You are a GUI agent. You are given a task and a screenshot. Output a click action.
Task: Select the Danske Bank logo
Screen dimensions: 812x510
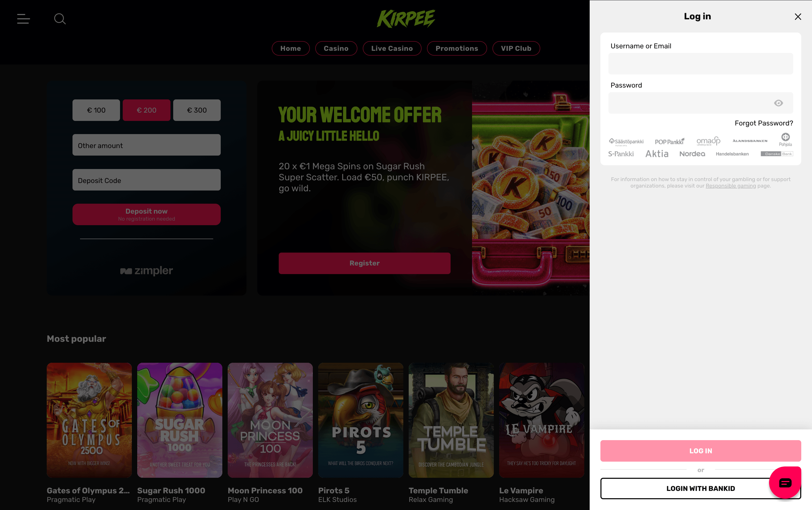tap(777, 154)
